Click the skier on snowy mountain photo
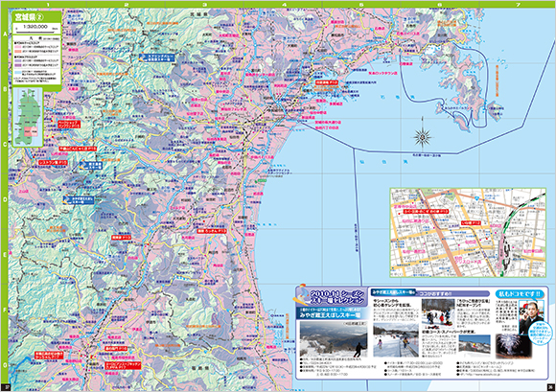Screen dimensions: 556x392 click(334, 339)
